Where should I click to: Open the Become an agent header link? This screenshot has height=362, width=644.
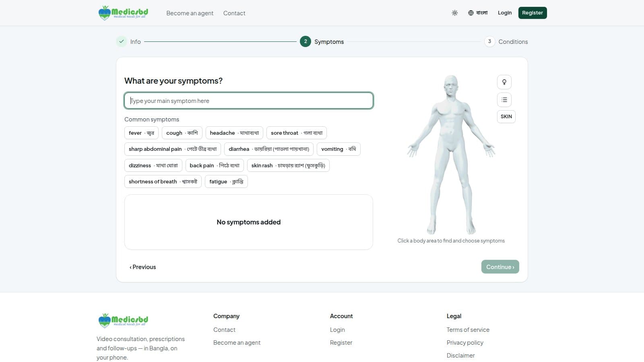[x=190, y=13]
